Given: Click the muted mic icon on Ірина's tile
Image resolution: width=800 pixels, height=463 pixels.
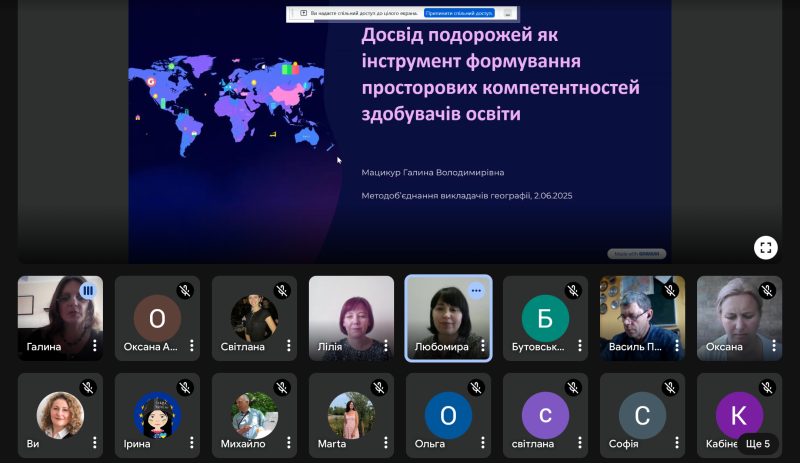Looking at the screenshot, I should pos(185,387).
